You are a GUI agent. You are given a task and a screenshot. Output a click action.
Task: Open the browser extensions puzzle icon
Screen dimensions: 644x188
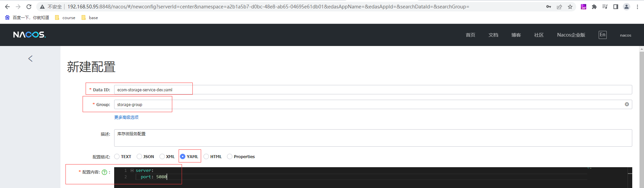594,7
